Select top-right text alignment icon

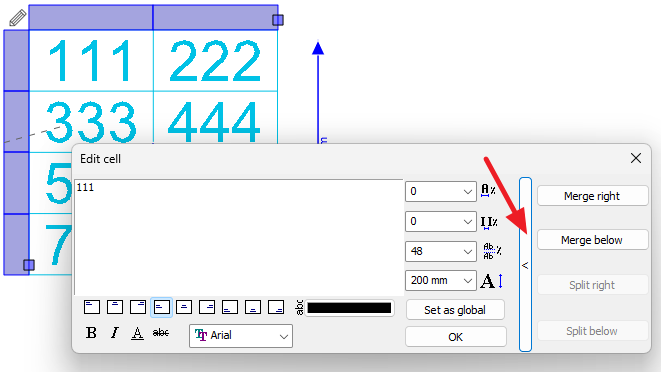point(138,307)
